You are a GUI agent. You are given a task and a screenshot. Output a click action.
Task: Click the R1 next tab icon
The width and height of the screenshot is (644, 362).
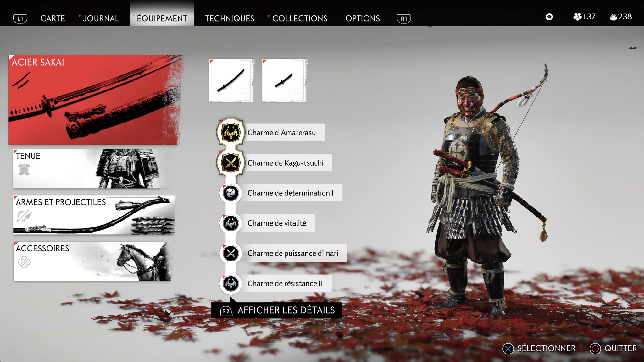404,19
